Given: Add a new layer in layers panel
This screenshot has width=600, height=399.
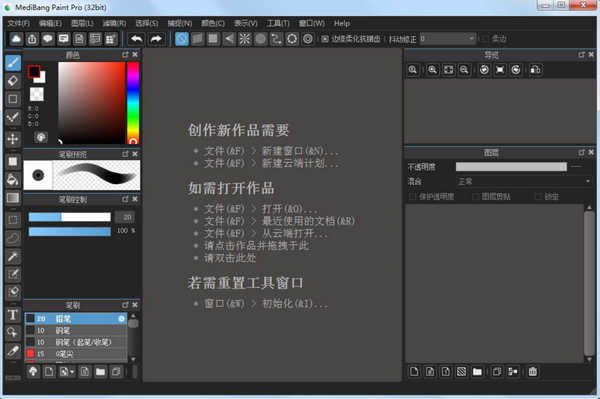Looking at the screenshot, I should (414, 371).
